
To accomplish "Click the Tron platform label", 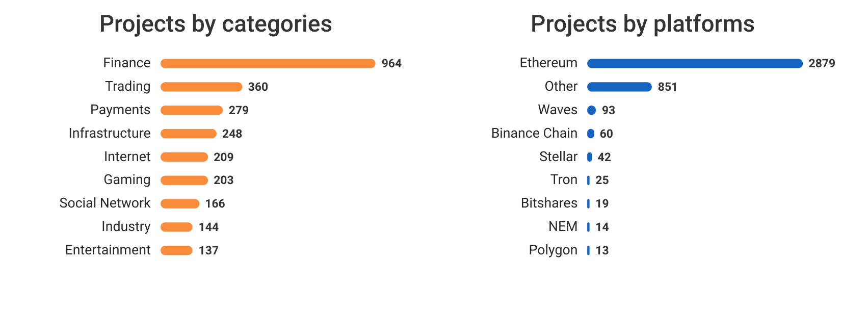I will coord(564,179).
